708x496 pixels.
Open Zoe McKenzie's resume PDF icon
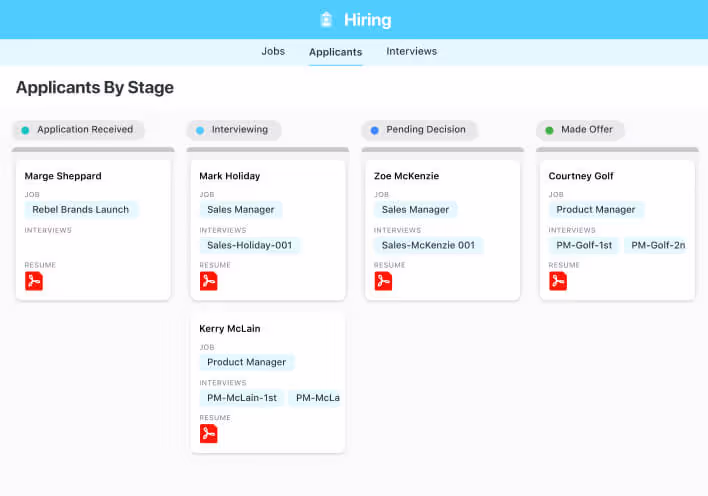pos(383,281)
